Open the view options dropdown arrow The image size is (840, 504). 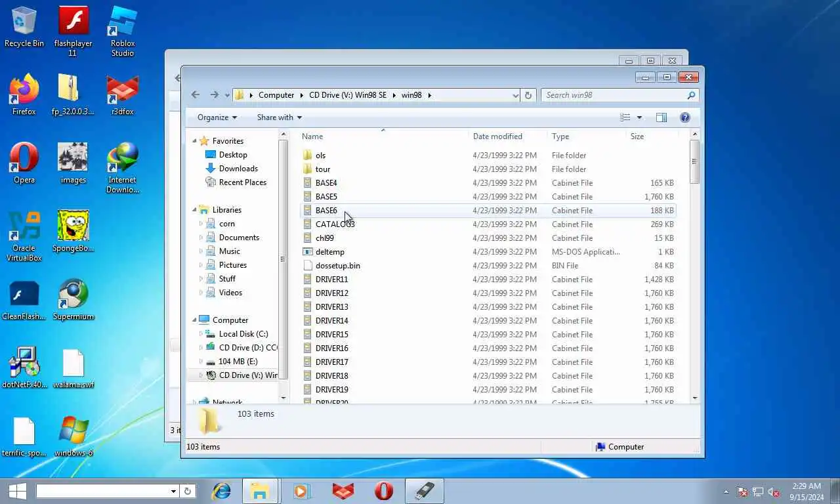pyautogui.click(x=639, y=117)
